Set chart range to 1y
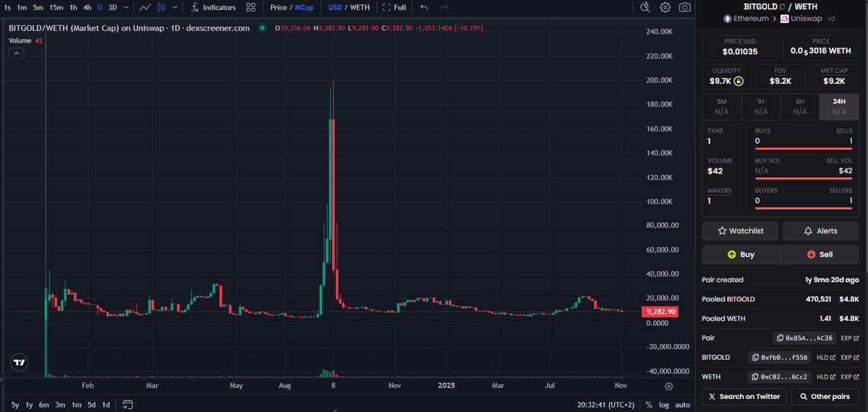This screenshot has height=412, width=868. [29, 405]
